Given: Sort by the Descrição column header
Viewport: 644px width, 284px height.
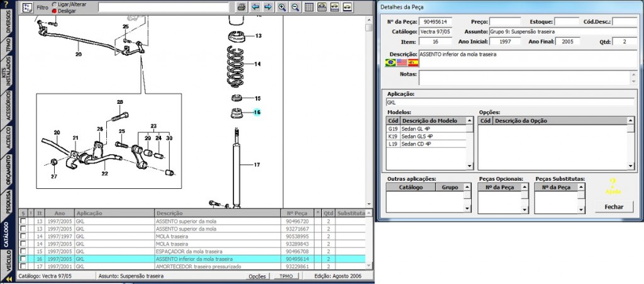Looking at the screenshot, I should point(219,213).
